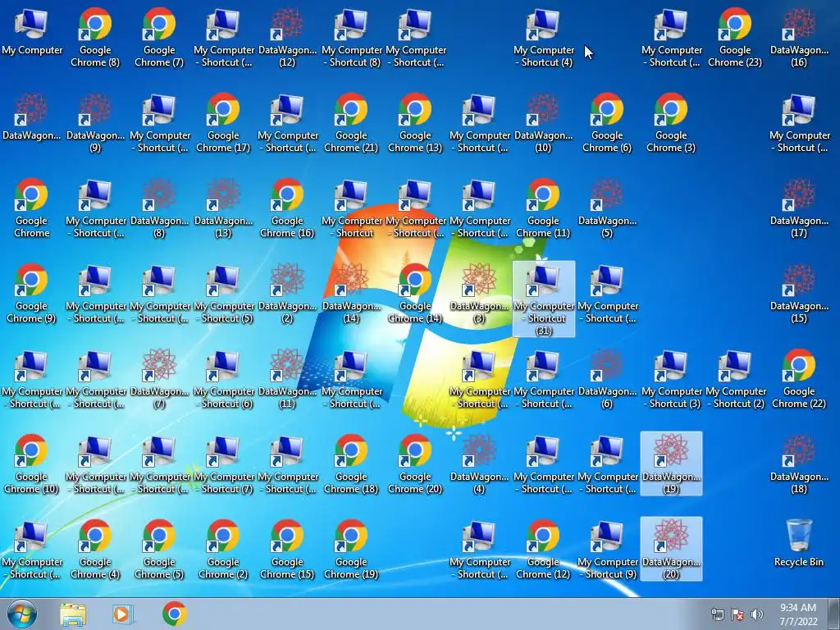Select the My Computer desktop icon
This screenshot has height=630, width=840.
[x=32, y=32]
